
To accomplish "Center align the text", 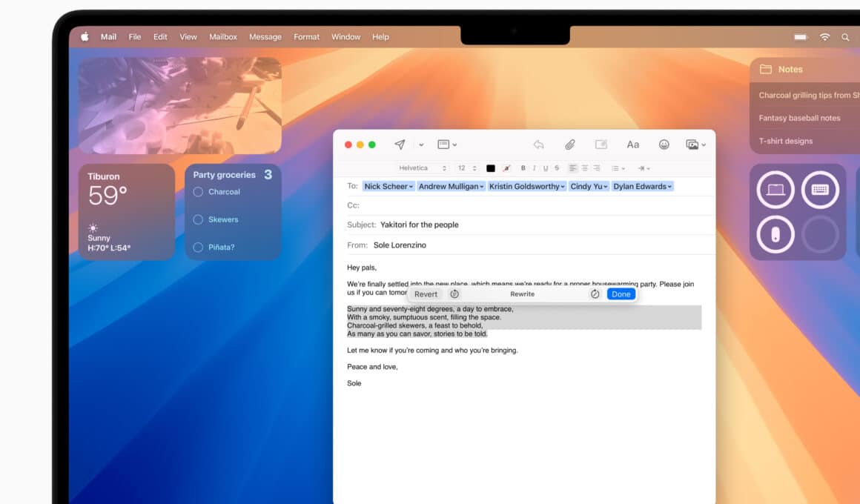I will tap(585, 168).
